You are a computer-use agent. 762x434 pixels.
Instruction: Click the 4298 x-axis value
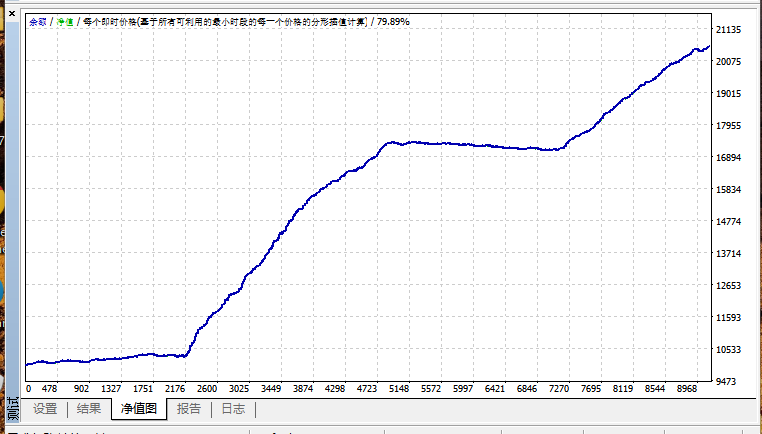335,389
